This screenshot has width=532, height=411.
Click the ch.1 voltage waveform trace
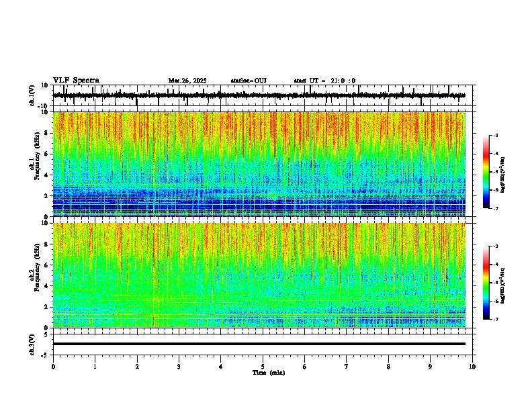point(259,95)
